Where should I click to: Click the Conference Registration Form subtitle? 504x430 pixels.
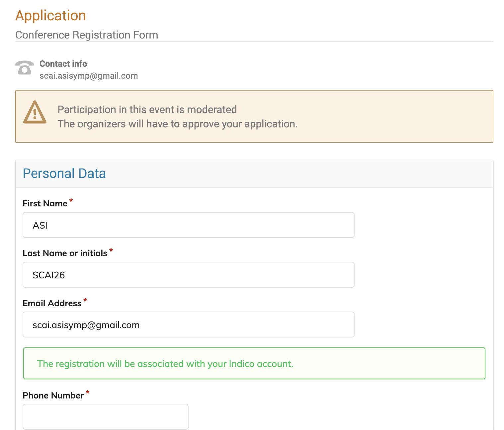[87, 35]
